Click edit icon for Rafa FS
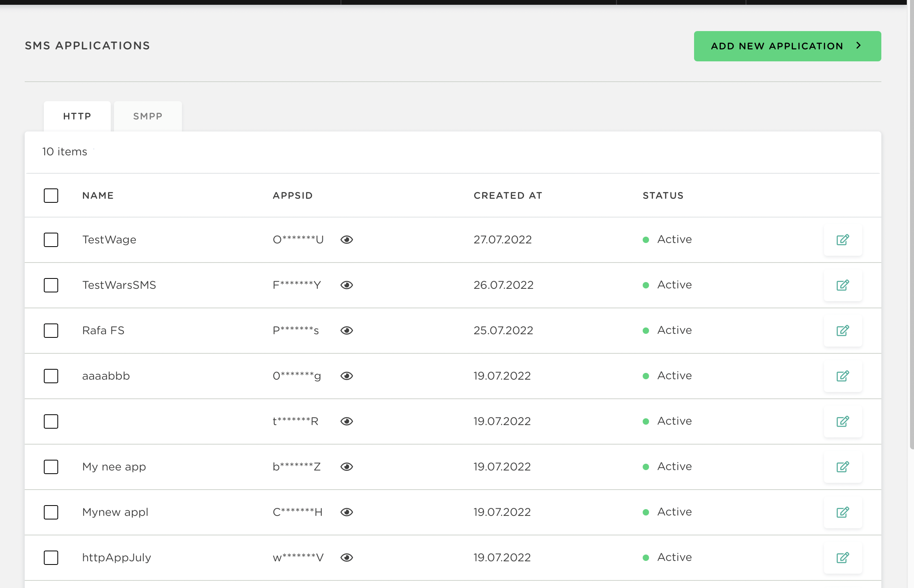 (842, 331)
